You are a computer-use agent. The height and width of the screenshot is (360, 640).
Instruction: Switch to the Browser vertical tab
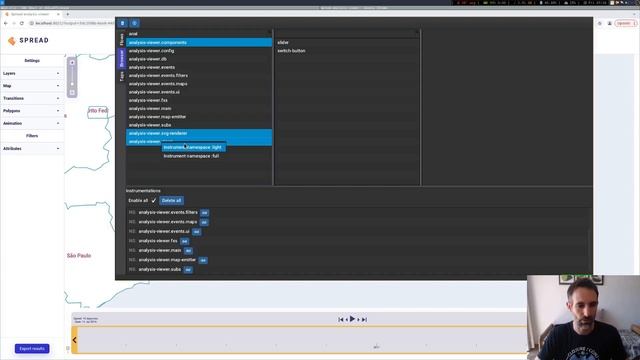[x=122, y=58]
